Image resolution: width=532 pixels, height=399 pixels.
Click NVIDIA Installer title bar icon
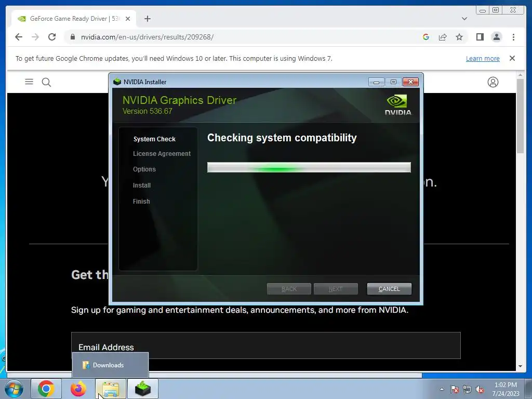click(x=117, y=82)
